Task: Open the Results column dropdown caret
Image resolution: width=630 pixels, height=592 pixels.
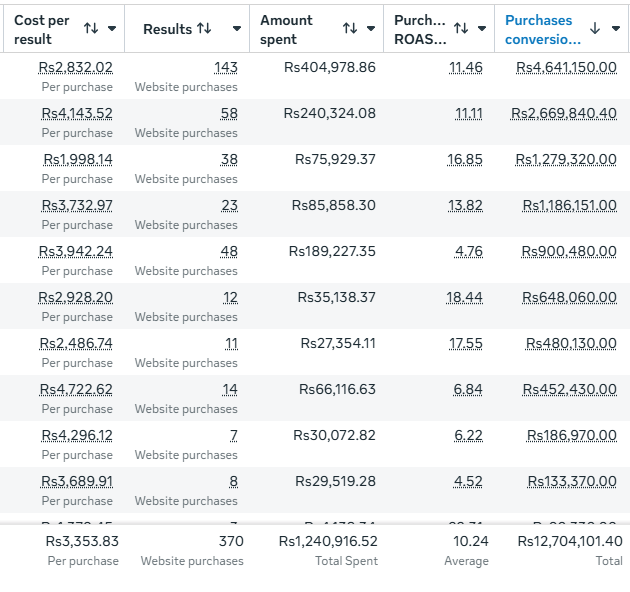Action: (237, 28)
